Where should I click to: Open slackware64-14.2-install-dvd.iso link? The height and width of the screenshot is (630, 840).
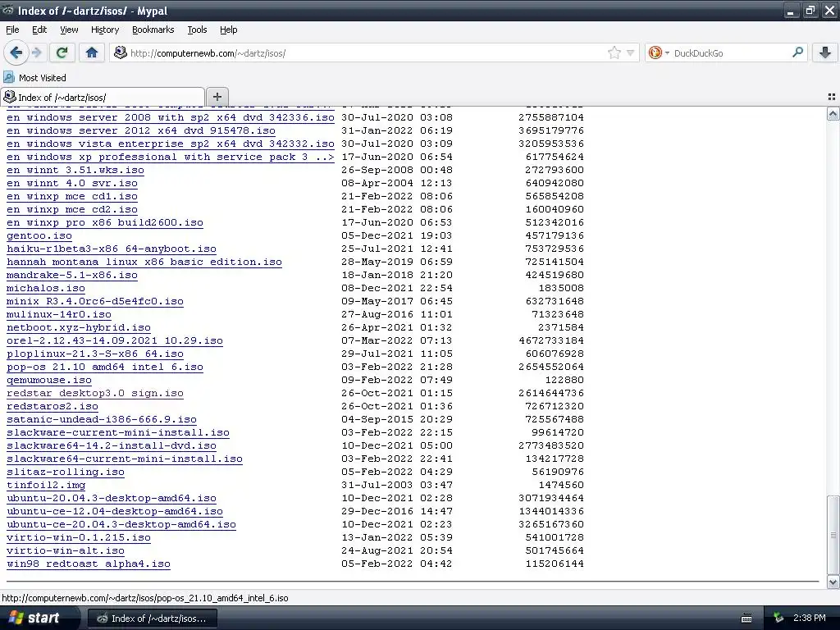click(112, 445)
